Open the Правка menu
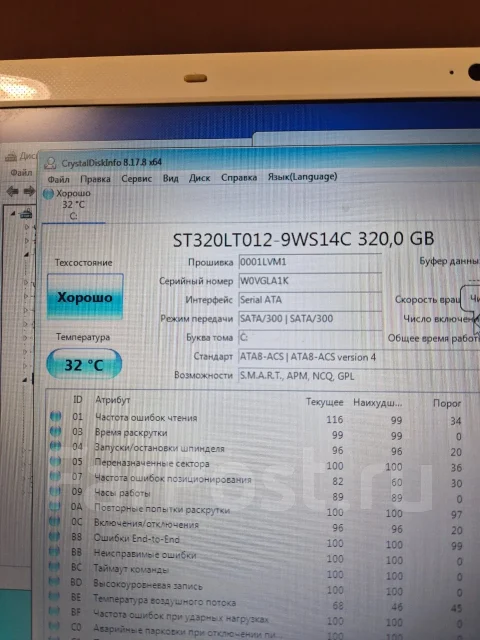Image resolution: width=480 pixels, height=640 pixels. (95, 179)
